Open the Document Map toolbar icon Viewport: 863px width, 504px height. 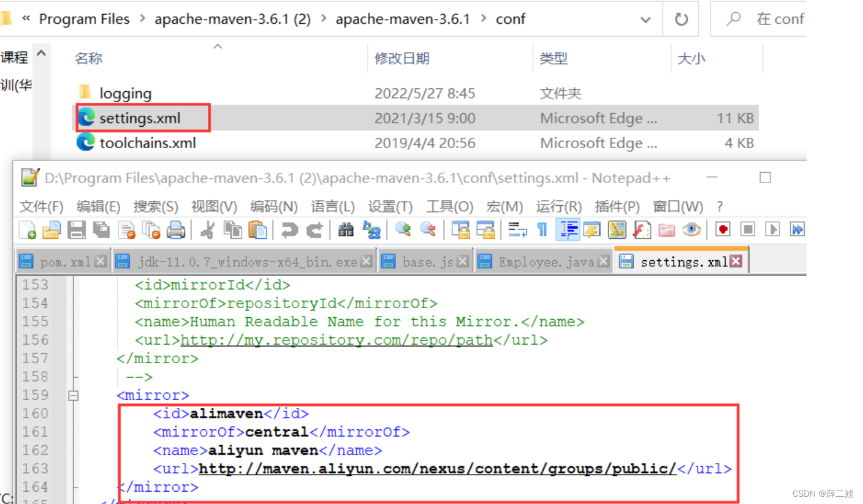[617, 230]
